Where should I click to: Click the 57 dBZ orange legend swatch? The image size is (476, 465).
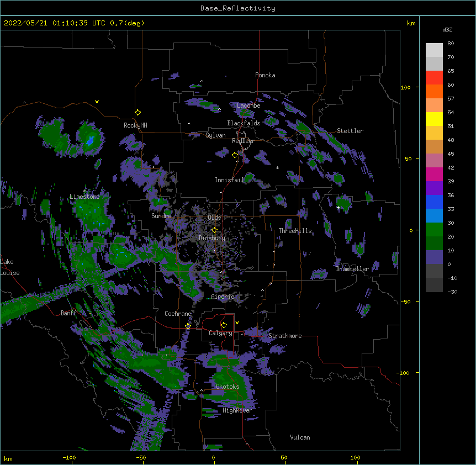click(434, 91)
